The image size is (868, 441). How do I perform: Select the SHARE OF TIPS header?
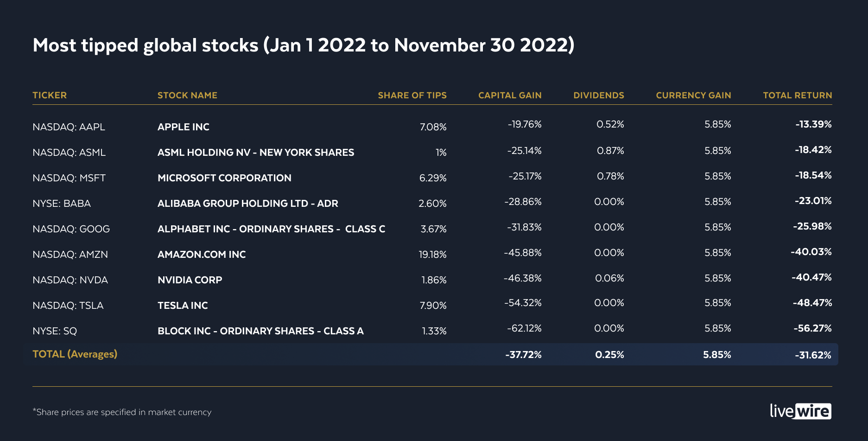click(x=412, y=95)
